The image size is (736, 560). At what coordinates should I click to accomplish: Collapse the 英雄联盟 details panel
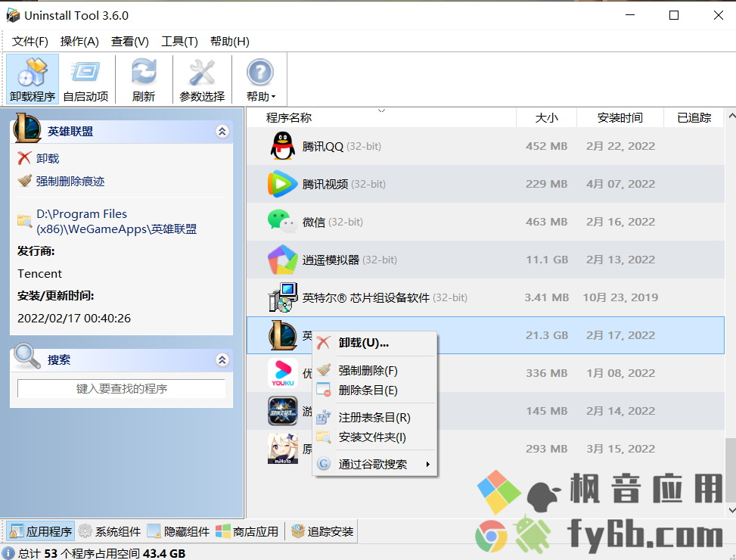(222, 132)
